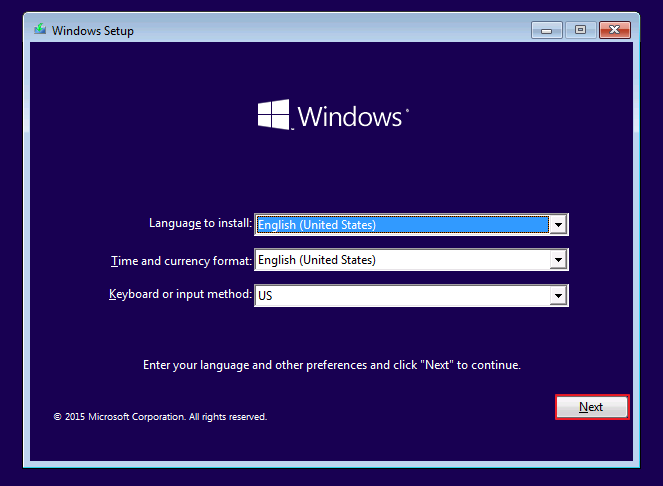
Task: Expand the Time and currency format arrow
Action: tap(558, 260)
